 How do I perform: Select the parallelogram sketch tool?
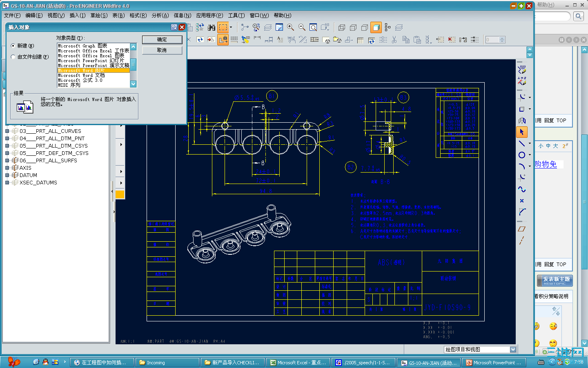[x=522, y=229]
